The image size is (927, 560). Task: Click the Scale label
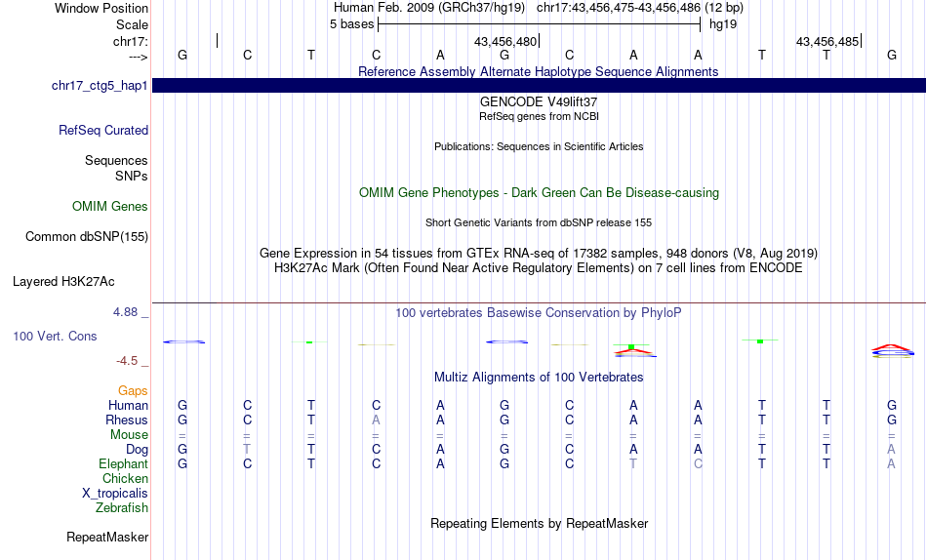(132, 24)
